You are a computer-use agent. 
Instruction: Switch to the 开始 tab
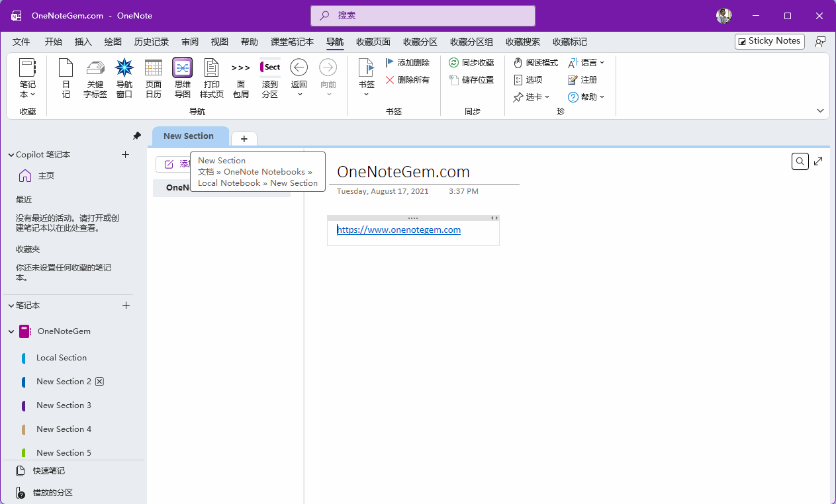tap(54, 42)
